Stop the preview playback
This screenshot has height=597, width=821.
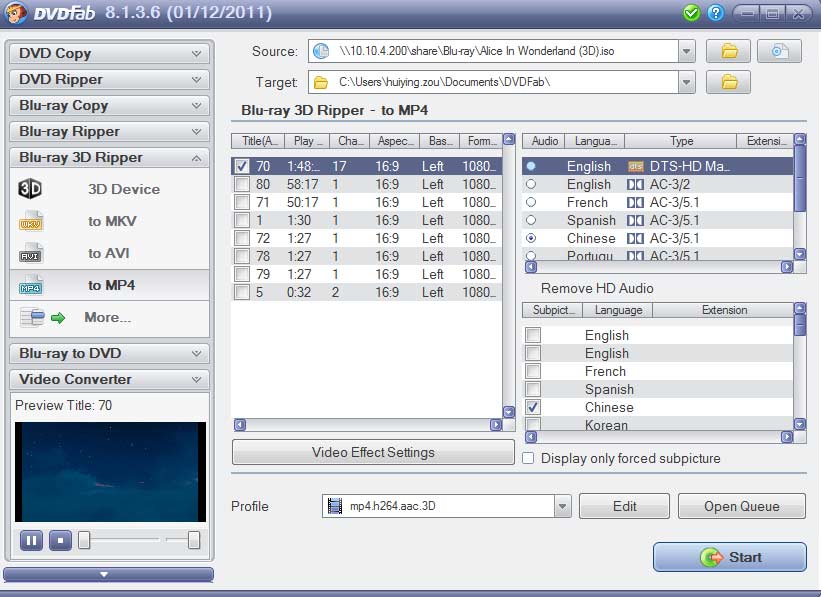(x=60, y=540)
